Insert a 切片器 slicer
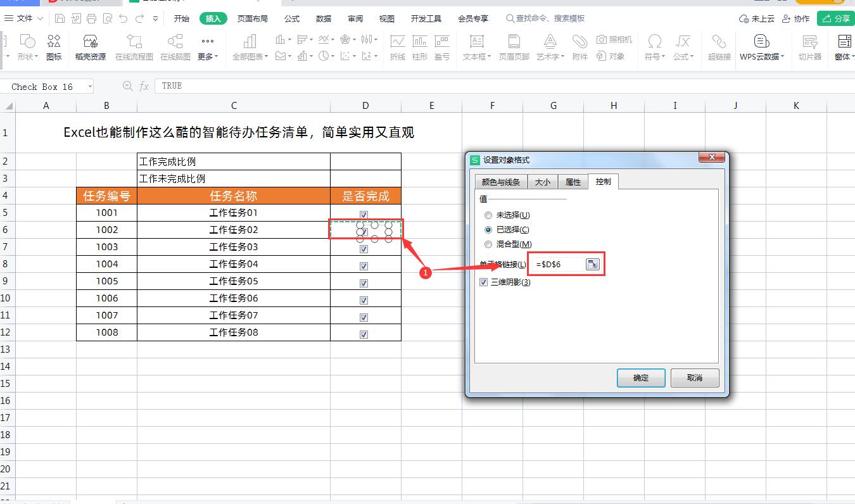The width and height of the screenshot is (855, 504). click(x=809, y=47)
